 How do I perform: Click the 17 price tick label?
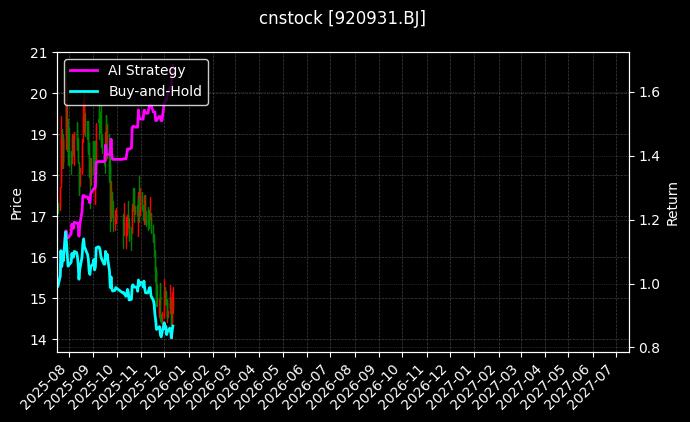39,217
